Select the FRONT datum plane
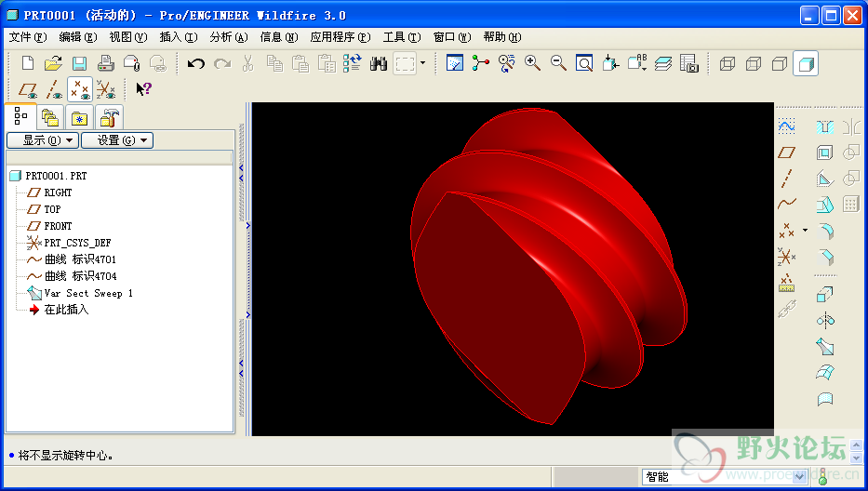This screenshot has height=491, width=868. pyautogui.click(x=58, y=226)
